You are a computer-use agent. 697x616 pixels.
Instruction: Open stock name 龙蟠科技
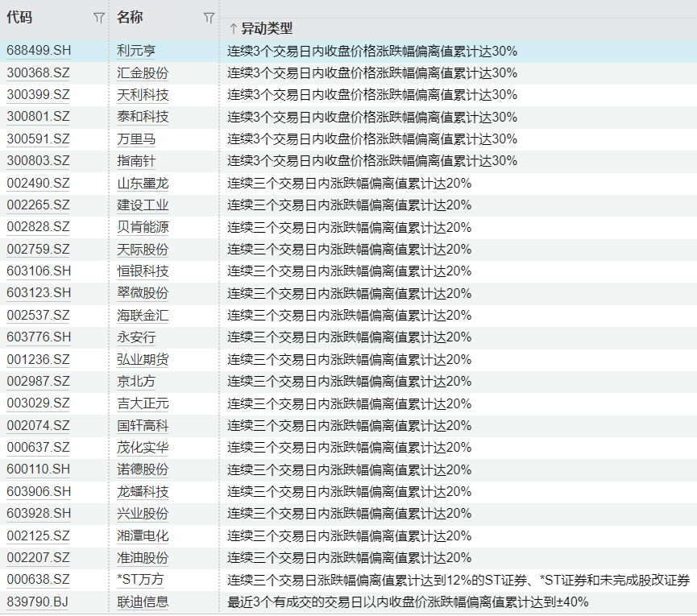(x=143, y=492)
